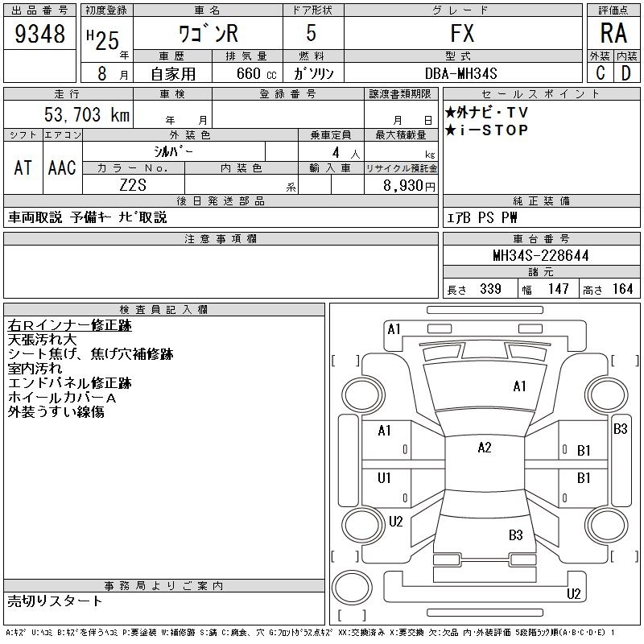
Task: Select the width value 147
Action: click(558, 289)
